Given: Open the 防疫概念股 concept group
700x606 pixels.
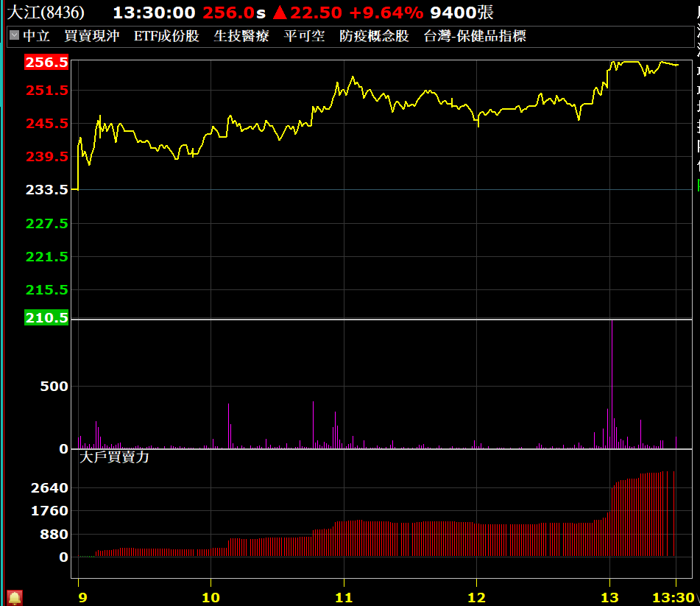Looking at the screenshot, I should click(x=374, y=36).
